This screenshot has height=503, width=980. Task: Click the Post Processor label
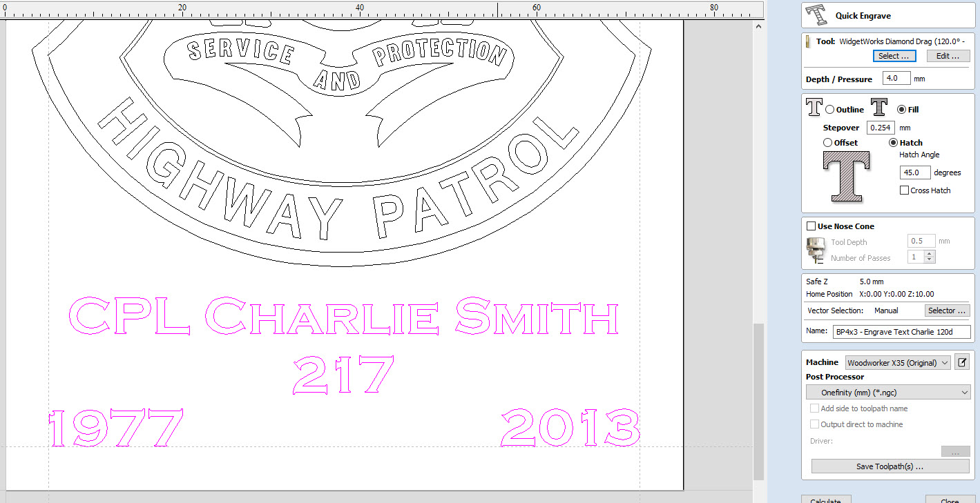coord(835,377)
